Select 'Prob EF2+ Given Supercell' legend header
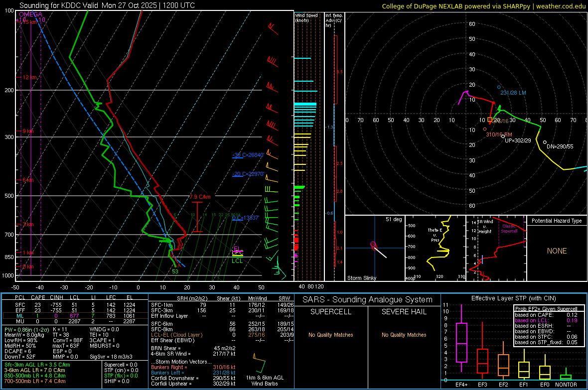The height and width of the screenshot is (390, 588). (x=546, y=309)
